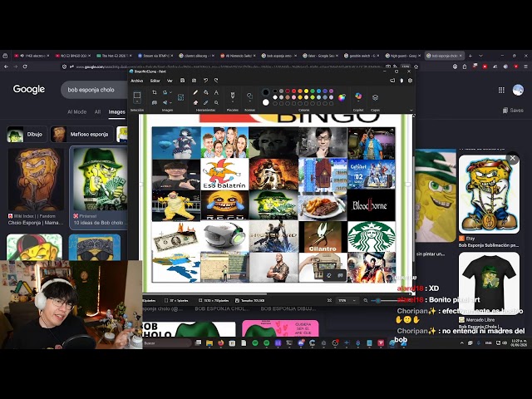The height and width of the screenshot is (399, 532).
Task: Select the Fill bucket tool in Paint
Action: click(205, 92)
